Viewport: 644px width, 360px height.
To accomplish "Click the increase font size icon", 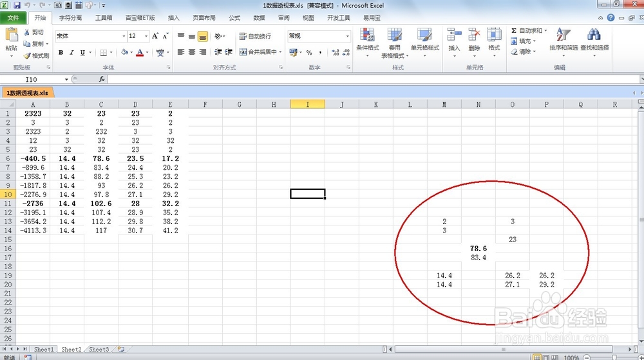I will [x=155, y=36].
